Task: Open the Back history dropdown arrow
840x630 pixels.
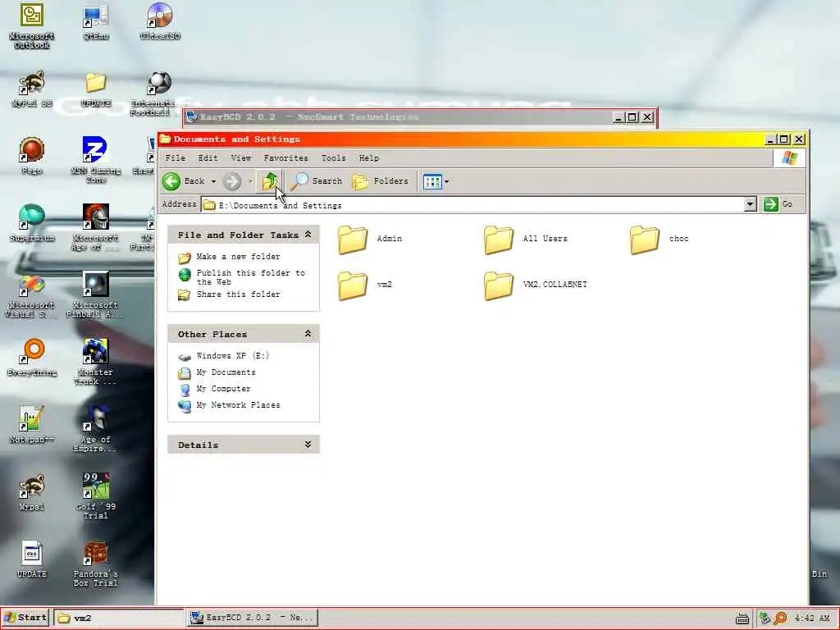Action: point(213,181)
